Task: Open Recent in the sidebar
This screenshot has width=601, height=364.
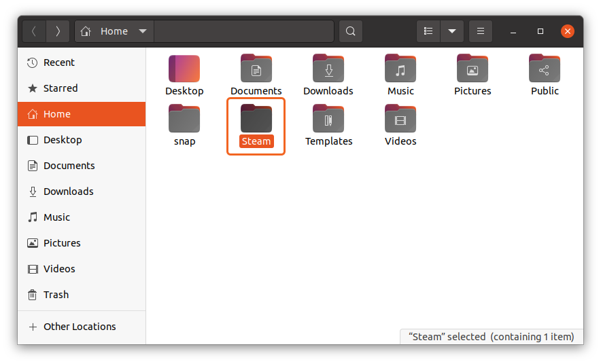Action: pyautogui.click(x=82, y=62)
